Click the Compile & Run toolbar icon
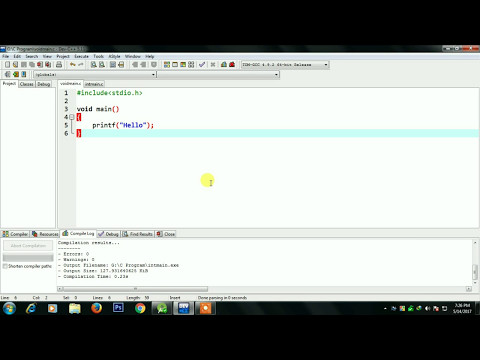The image size is (480, 360). pyautogui.click(x=183, y=65)
